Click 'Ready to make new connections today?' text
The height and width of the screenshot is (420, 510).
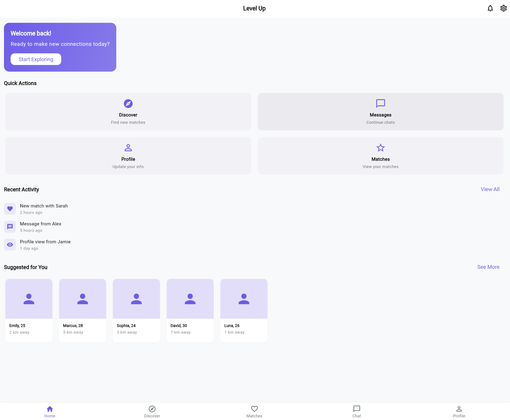(x=60, y=44)
